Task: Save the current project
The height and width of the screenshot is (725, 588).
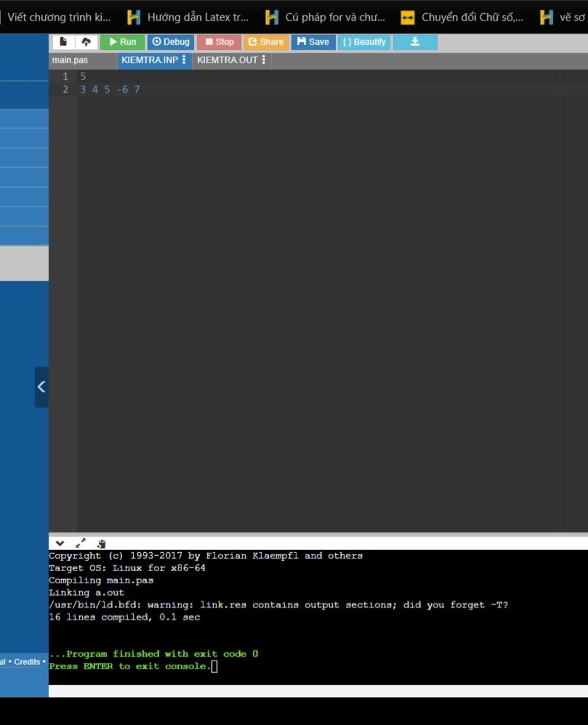Action: click(x=313, y=42)
